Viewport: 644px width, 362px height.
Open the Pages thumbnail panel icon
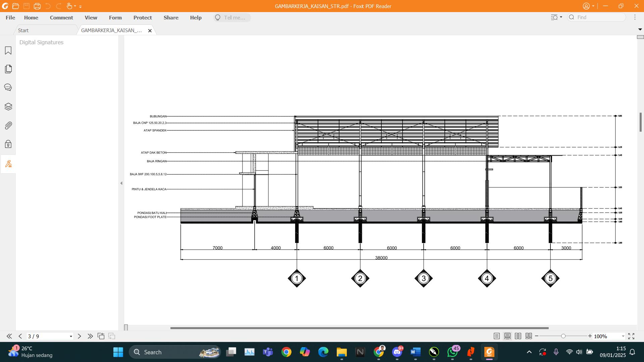pyautogui.click(x=8, y=69)
